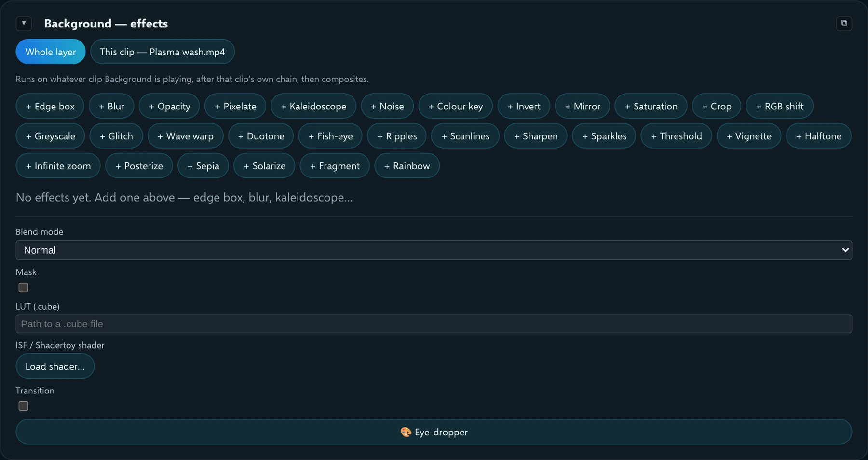Add the Greyscale effect
This screenshot has height=460, width=868.
coord(50,136)
